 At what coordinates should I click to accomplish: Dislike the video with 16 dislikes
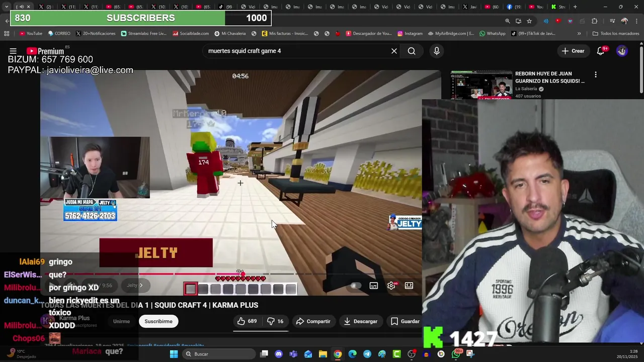point(275,321)
